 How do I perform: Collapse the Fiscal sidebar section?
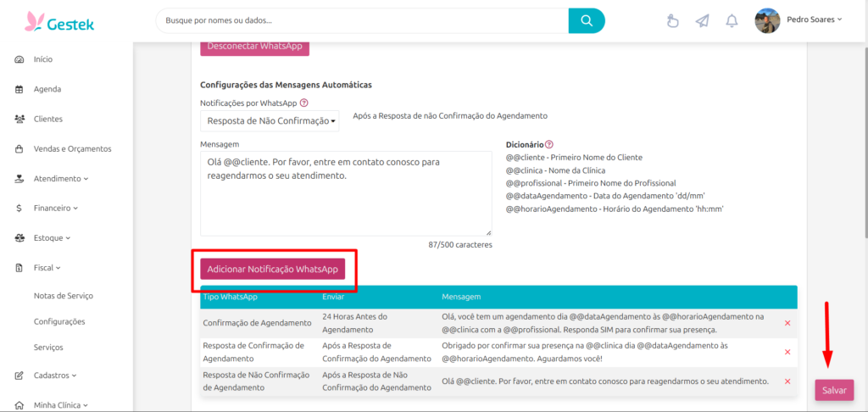pos(47,267)
